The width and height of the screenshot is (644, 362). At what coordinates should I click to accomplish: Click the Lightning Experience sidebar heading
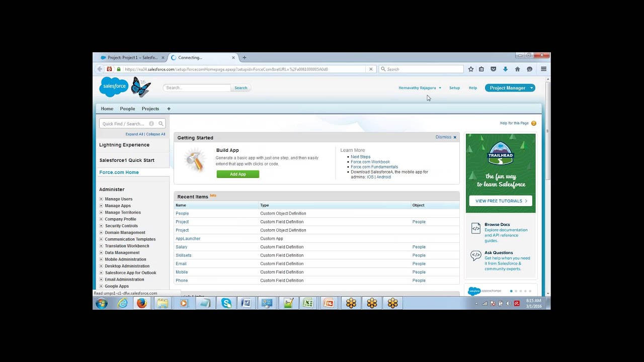click(x=124, y=145)
